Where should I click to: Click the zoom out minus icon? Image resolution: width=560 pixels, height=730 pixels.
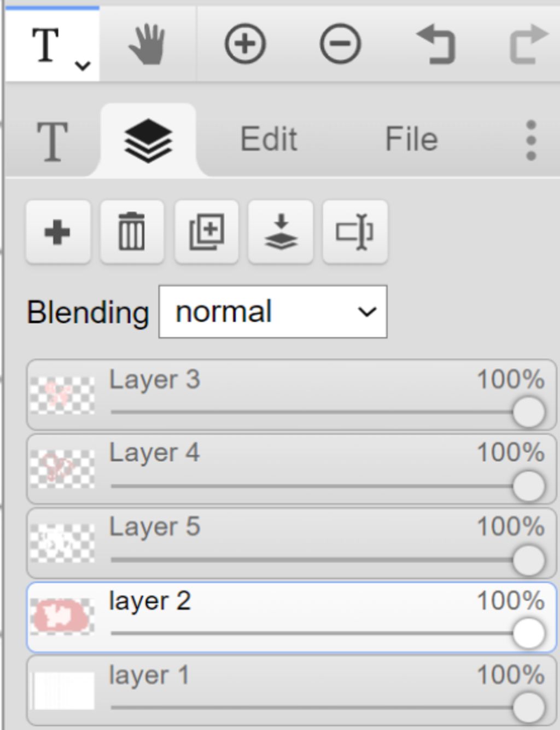(340, 44)
